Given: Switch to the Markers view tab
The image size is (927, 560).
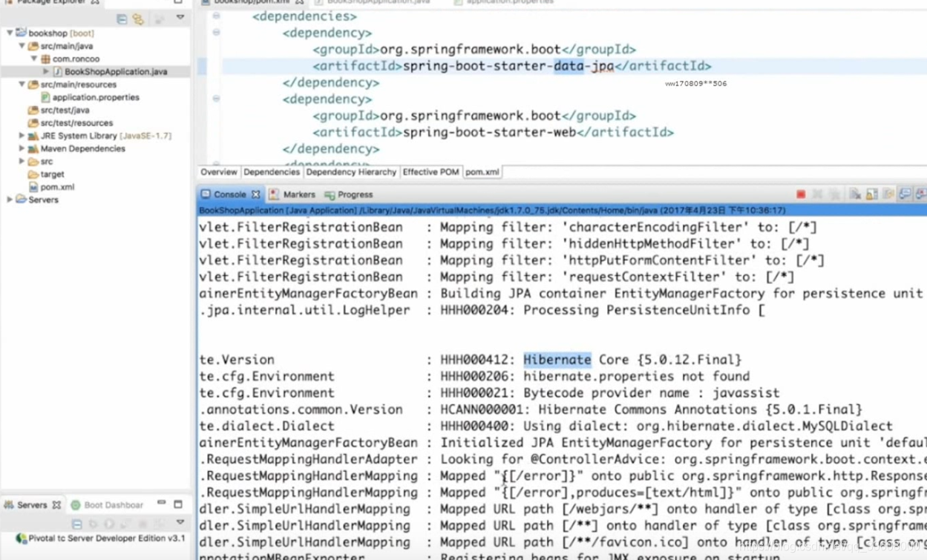Looking at the screenshot, I should (x=292, y=194).
